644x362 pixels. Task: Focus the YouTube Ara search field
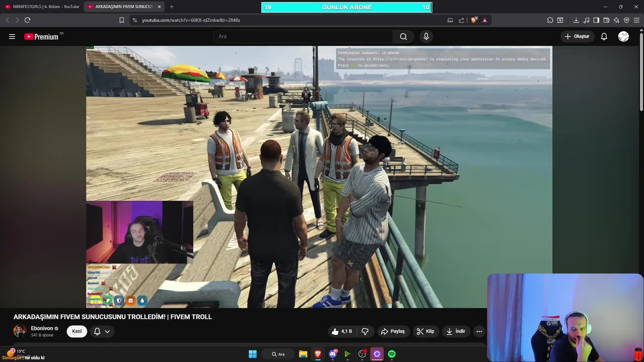(303, 37)
